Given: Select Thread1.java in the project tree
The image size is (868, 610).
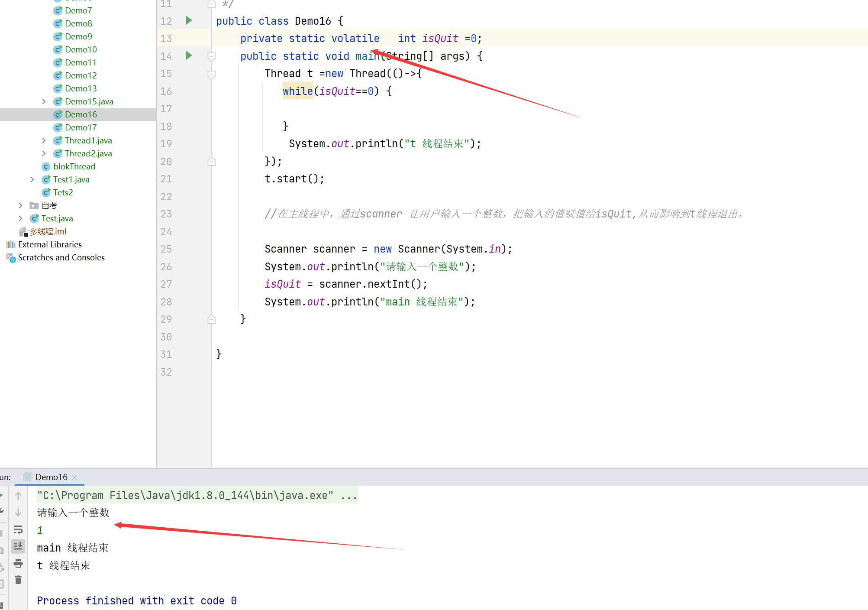Looking at the screenshot, I should 88,140.
